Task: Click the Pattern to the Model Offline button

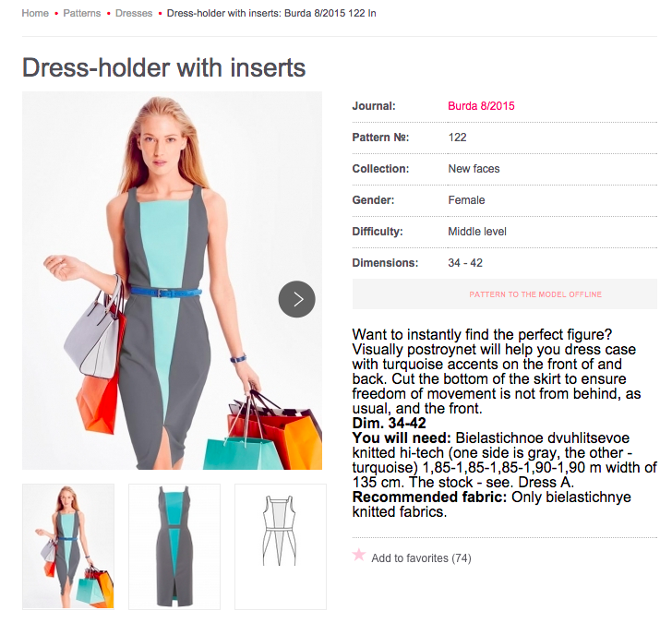Action: pyautogui.click(x=504, y=294)
